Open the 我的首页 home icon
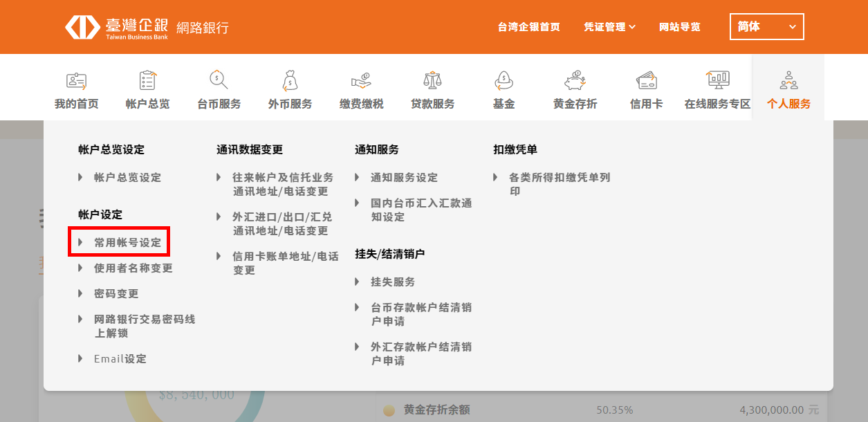 pos(76,81)
